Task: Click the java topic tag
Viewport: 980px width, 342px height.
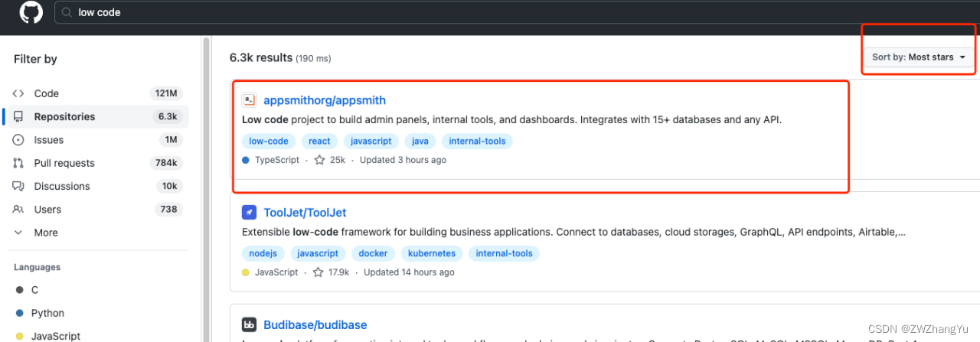Action: [420, 141]
